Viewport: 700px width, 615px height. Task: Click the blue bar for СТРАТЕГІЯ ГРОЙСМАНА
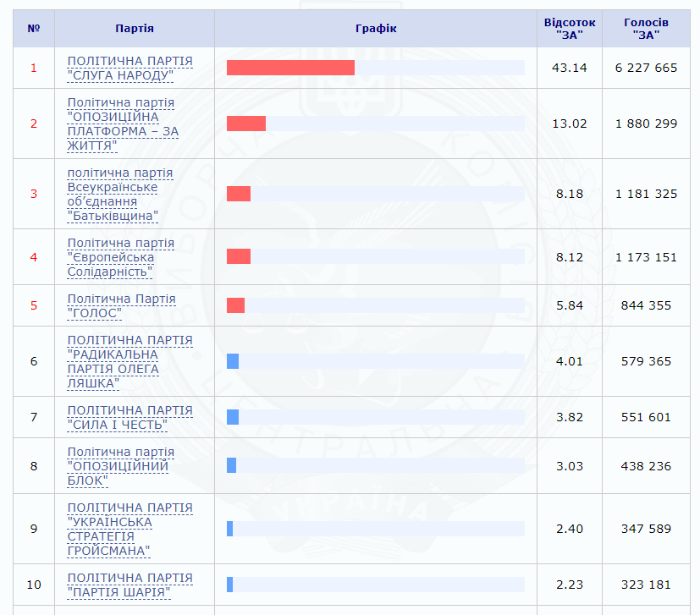(x=230, y=529)
